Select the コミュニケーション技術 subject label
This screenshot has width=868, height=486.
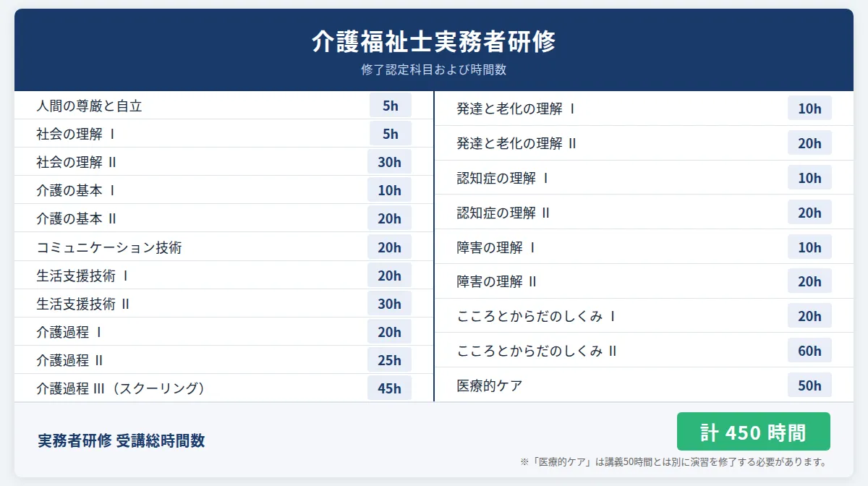pyautogui.click(x=109, y=247)
